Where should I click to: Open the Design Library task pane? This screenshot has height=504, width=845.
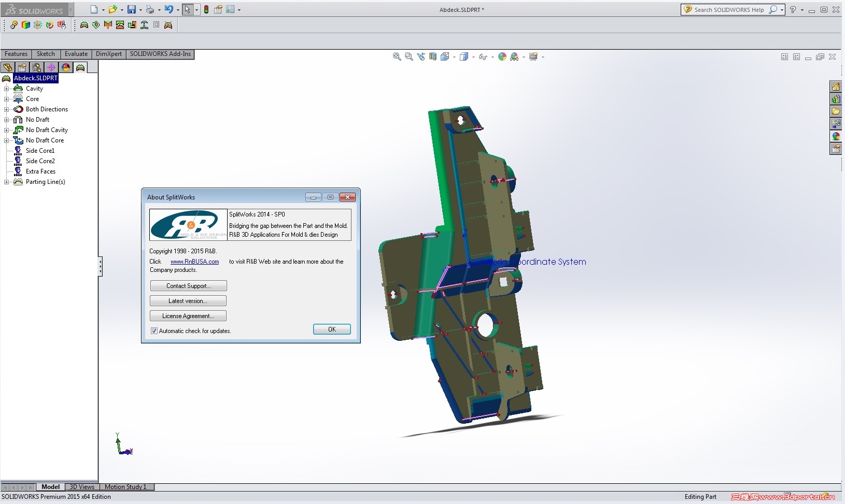click(836, 99)
